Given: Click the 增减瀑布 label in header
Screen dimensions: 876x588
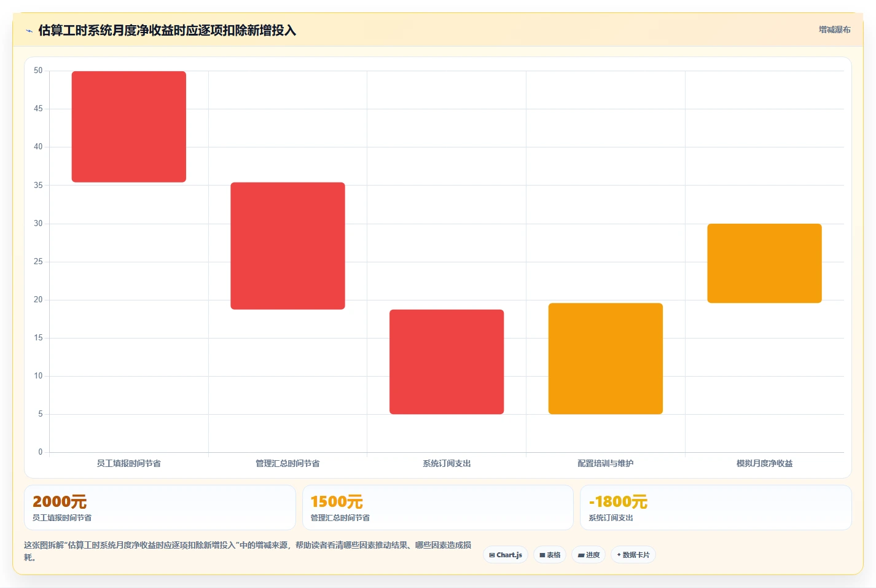Looking at the screenshot, I should [x=834, y=29].
